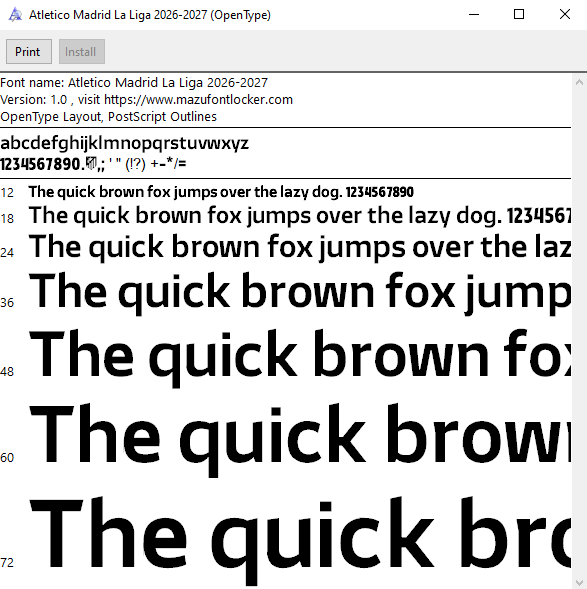Click the lowercase alphabet sample line
587x589 pixels.
click(x=124, y=143)
